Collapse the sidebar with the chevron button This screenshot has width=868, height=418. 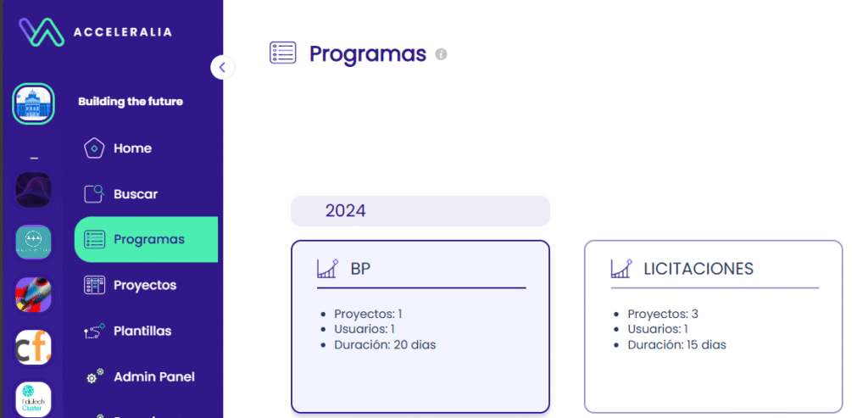click(222, 68)
